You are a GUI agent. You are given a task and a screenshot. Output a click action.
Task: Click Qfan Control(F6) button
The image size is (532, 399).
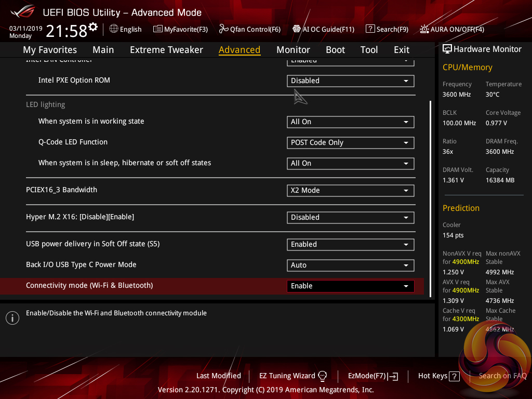tap(250, 29)
